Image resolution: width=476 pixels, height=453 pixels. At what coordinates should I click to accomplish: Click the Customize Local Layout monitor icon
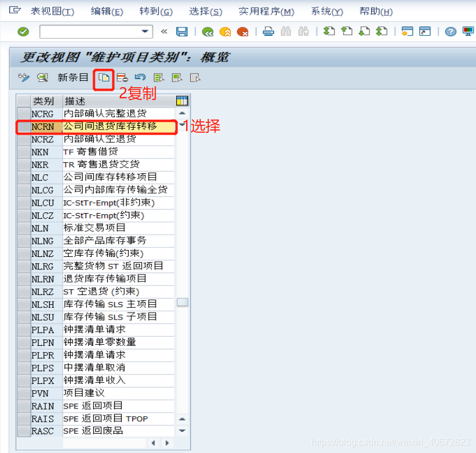[x=468, y=31]
